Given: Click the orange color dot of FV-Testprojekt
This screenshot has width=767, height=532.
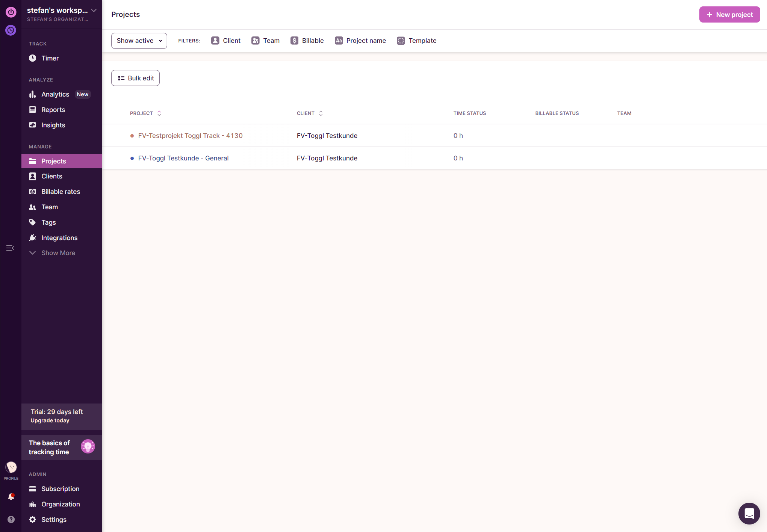Looking at the screenshot, I should 132,136.
